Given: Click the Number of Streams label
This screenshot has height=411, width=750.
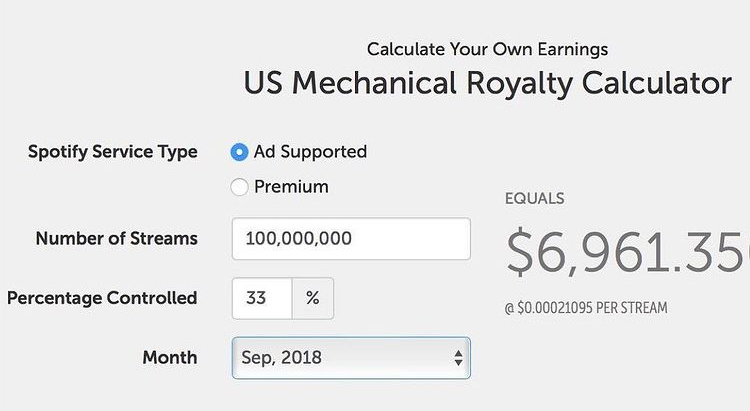Looking at the screenshot, I should [116, 239].
